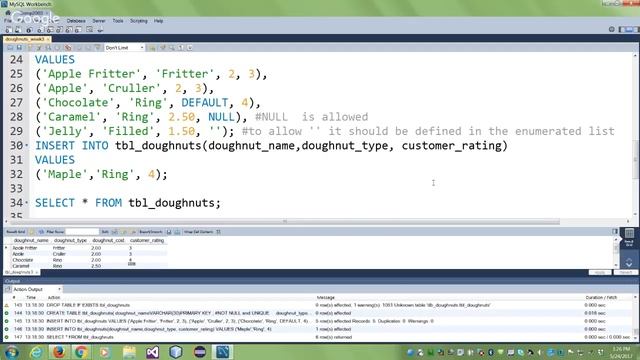
Task: Search table data toolbar icon
Action: [x=89, y=30]
